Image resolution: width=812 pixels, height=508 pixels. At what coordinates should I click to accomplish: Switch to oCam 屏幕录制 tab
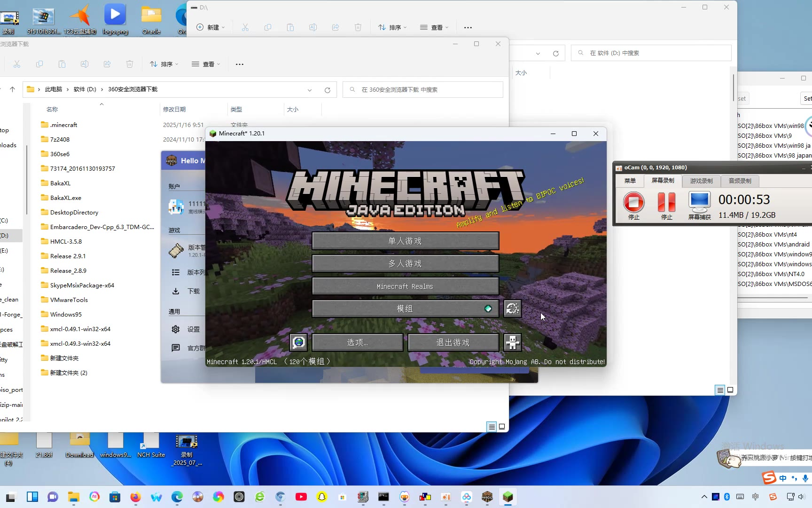point(663,180)
